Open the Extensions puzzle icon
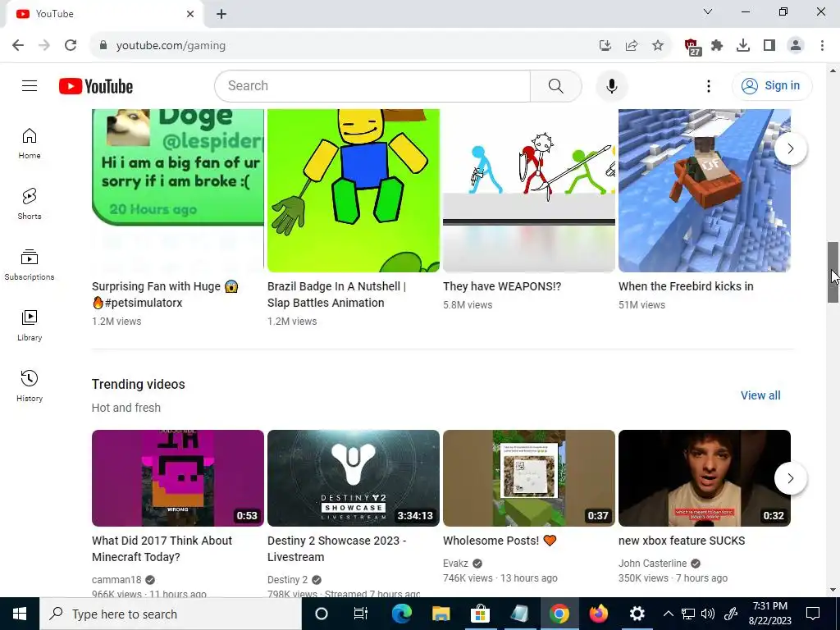The image size is (840, 630). pyautogui.click(x=717, y=46)
